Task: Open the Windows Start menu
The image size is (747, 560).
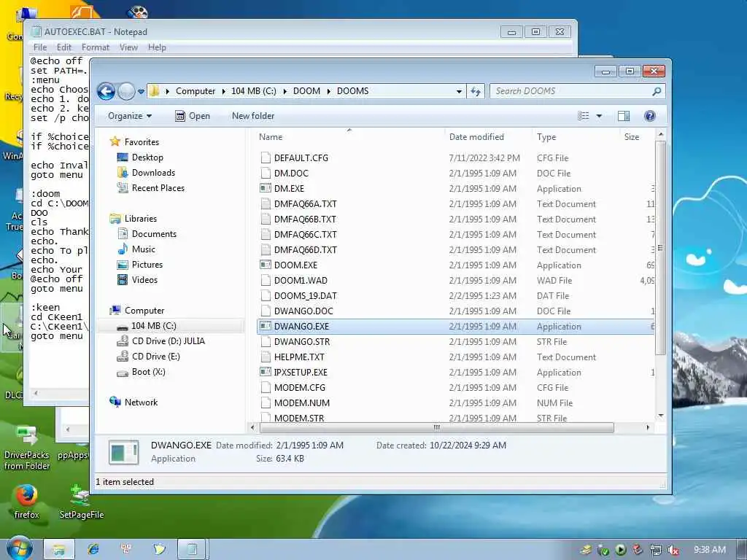Action: pyautogui.click(x=19, y=548)
